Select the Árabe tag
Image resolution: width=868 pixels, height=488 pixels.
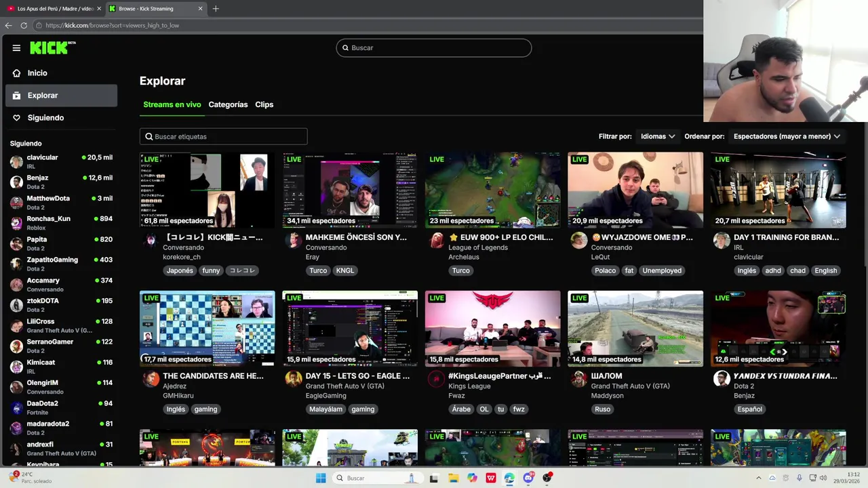(x=461, y=409)
